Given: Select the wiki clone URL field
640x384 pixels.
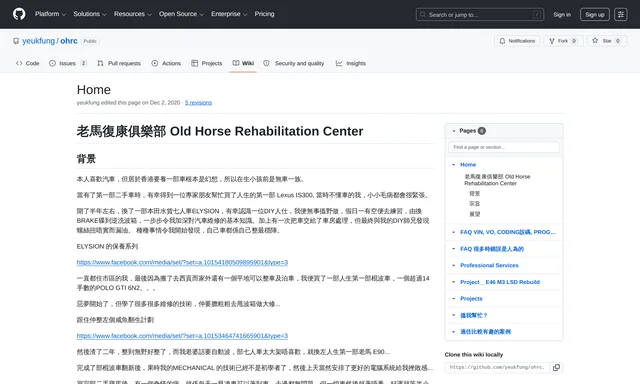Looking at the screenshot, I should (497, 368).
